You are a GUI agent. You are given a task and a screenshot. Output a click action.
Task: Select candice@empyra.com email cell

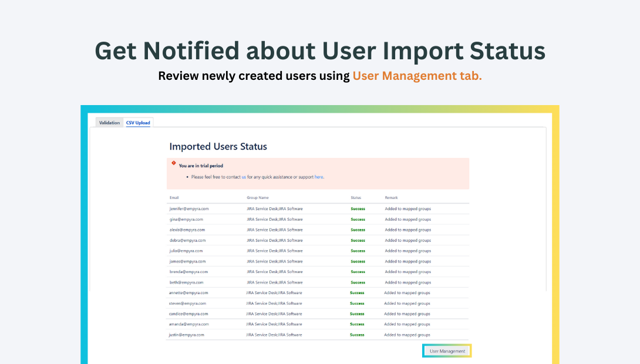pyautogui.click(x=188, y=314)
